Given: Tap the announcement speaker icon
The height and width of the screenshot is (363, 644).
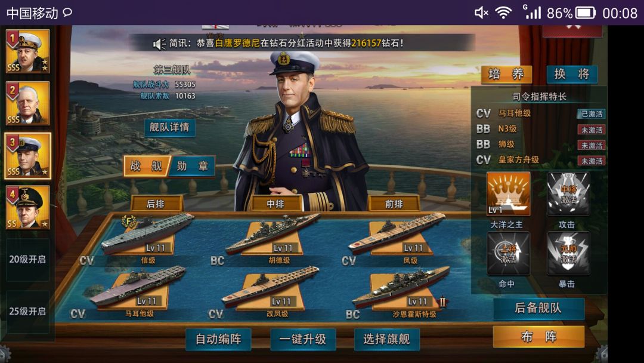Looking at the screenshot, I should pyautogui.click(x=159, y=44).
